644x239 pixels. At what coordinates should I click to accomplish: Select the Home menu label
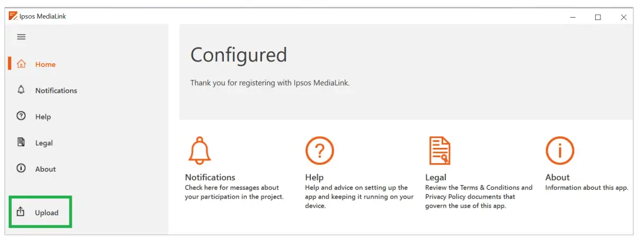45,65
